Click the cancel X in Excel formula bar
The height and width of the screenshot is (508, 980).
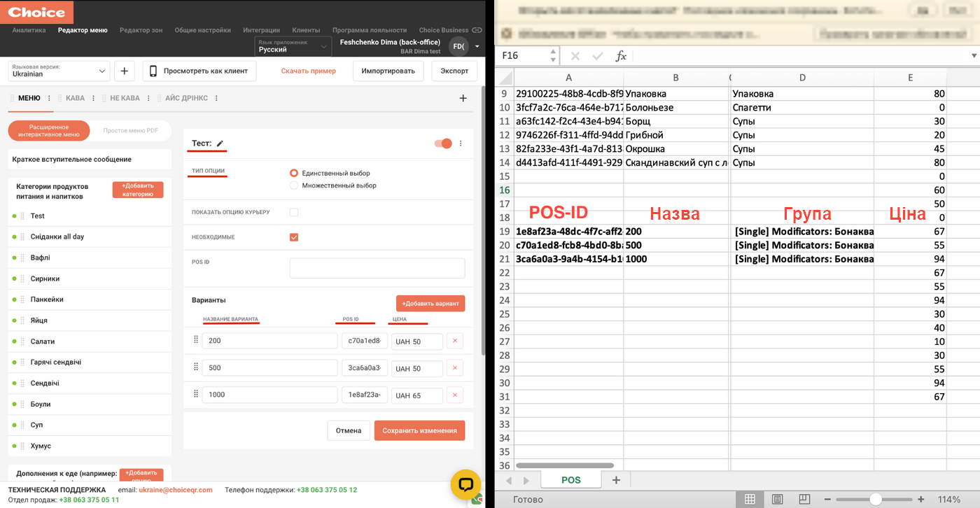point(575,56)
